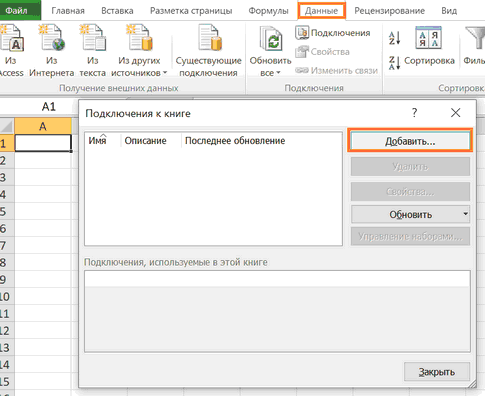The image size is (485, 396).
Task: Open Существующие подключения icon
Action: pos(209,38)
